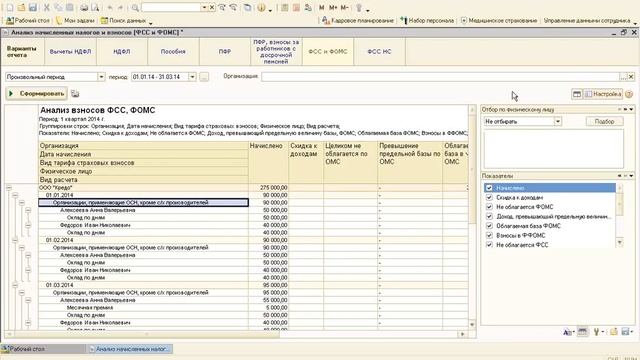Viewport: 640px width, 360px height.
Task: Click the round help icon beside Настройка
Action: (x=629, y=94)
